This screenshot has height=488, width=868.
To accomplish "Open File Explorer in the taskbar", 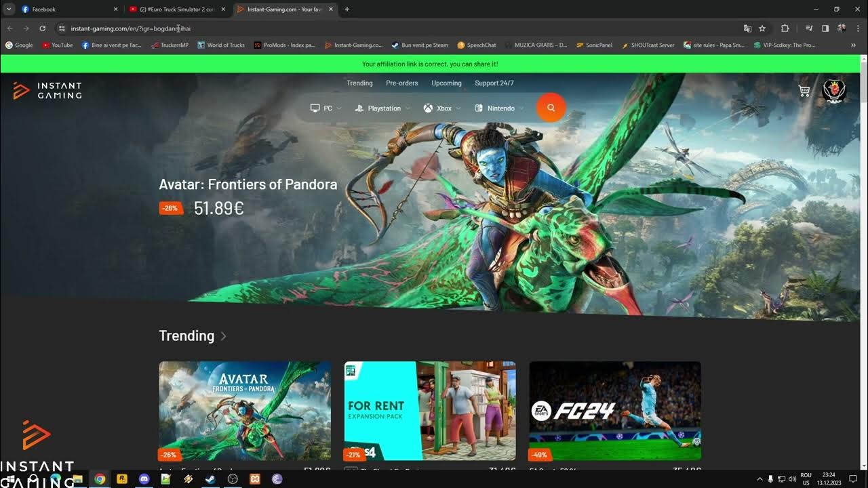I will (x=78, y=479).
